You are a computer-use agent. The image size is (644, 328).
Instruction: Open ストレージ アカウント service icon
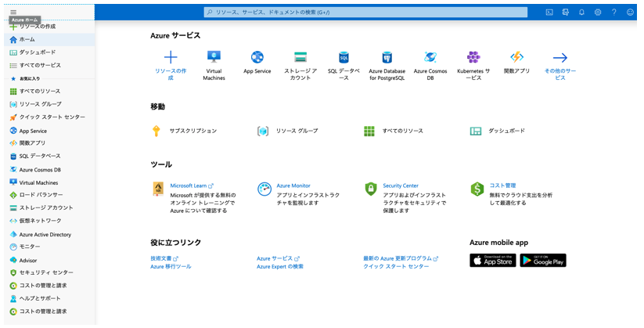(300, 57)
